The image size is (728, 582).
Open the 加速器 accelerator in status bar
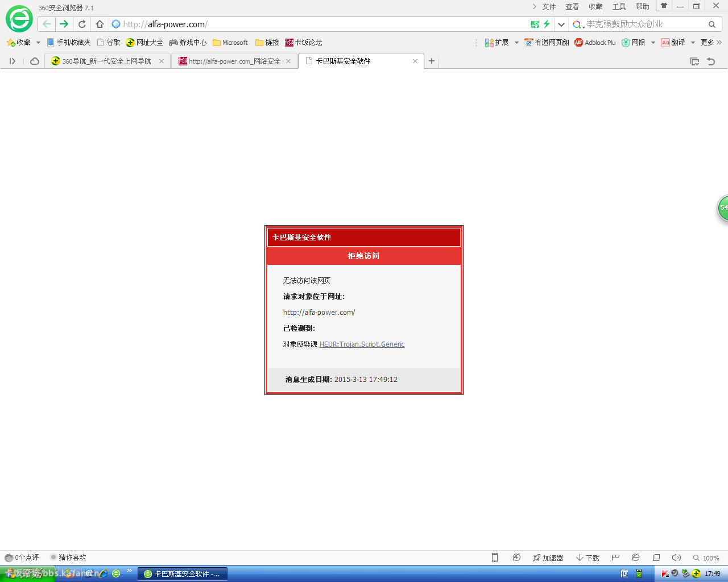coord(548,558)
